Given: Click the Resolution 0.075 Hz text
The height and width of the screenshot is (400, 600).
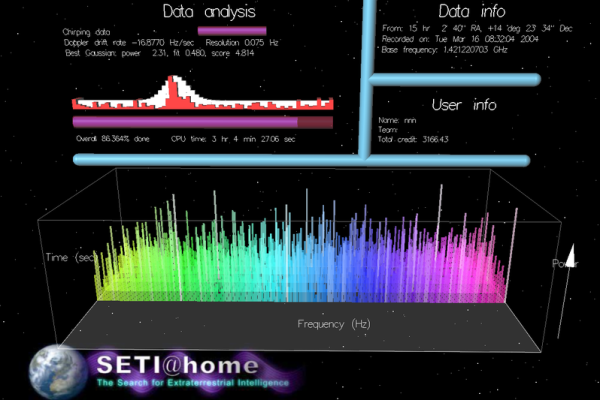Looking at the screenshot, I should [x=242, y=42].
